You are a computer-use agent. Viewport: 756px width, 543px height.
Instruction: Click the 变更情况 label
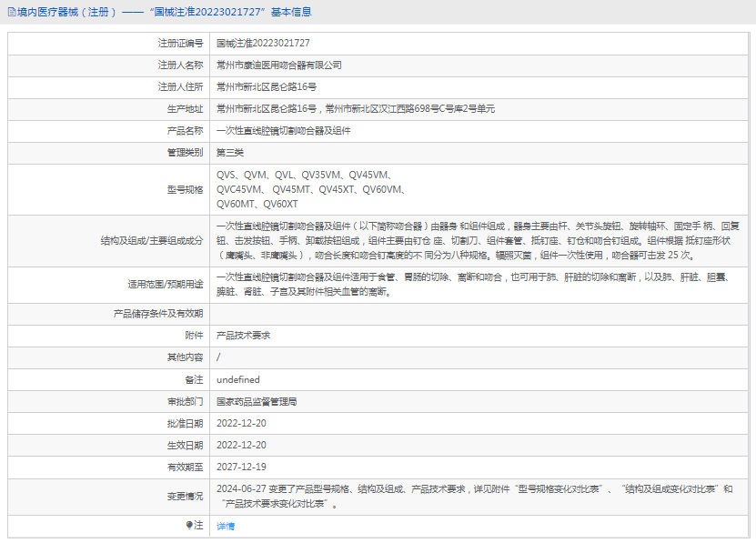[186, 497]
